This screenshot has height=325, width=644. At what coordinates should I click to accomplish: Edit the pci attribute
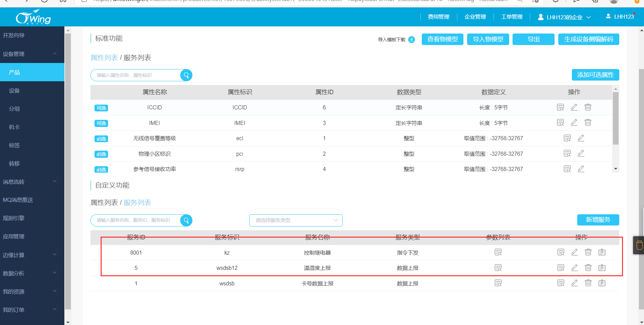pyautogui.click(x=581, y=153)
